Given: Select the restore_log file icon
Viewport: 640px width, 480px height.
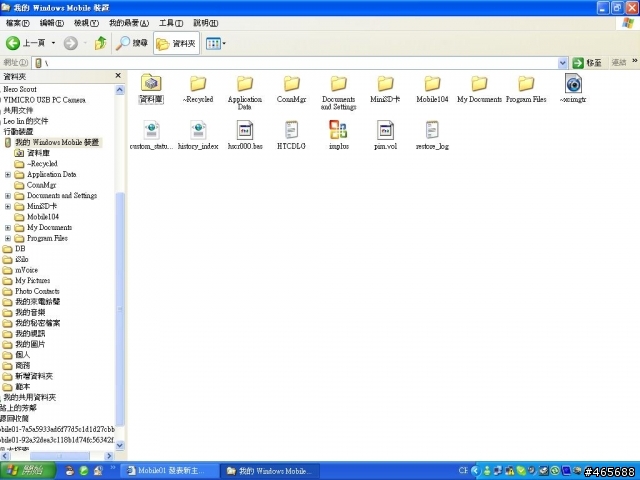Looking at the screenshot, I should 432,130.
